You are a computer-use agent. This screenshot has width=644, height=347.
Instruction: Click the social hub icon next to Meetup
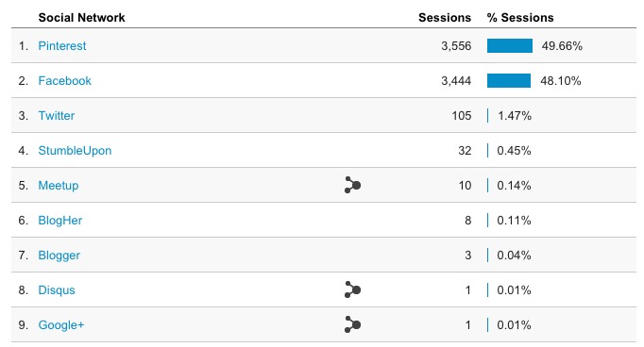point(352,185)
